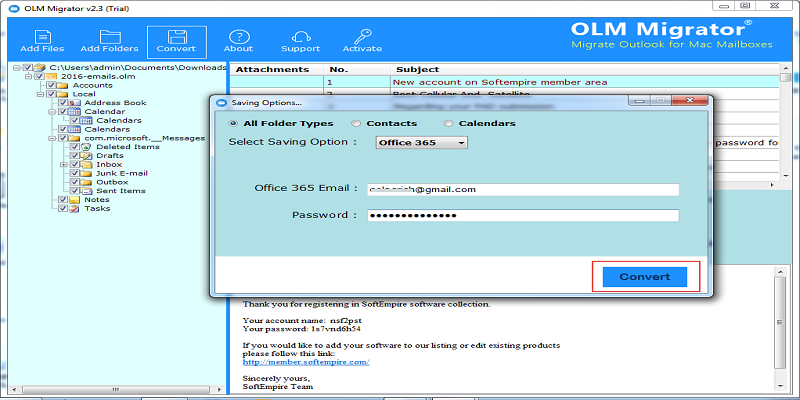Click the Activate key icon
The height and width of the screenshot is (400, 800).
point(362,37)
